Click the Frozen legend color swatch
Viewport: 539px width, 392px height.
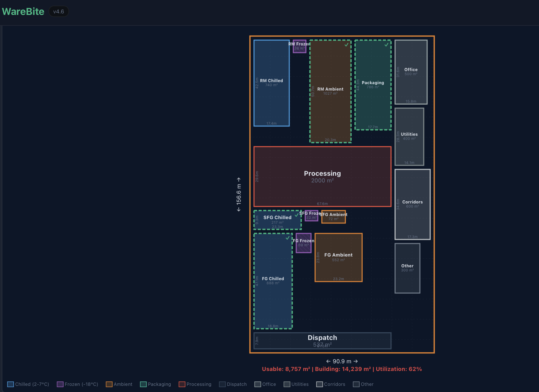click(60, 384)
